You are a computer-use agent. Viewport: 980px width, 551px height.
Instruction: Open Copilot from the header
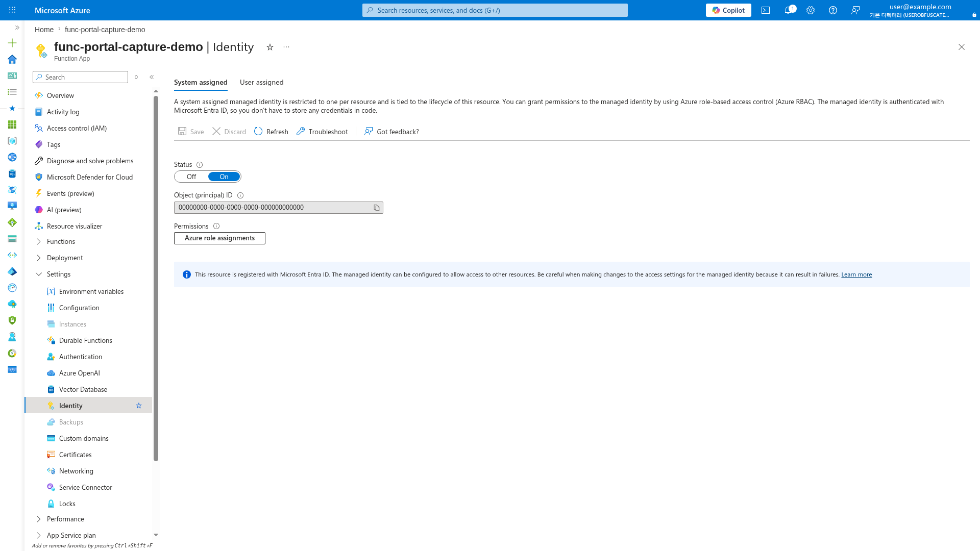728,10
